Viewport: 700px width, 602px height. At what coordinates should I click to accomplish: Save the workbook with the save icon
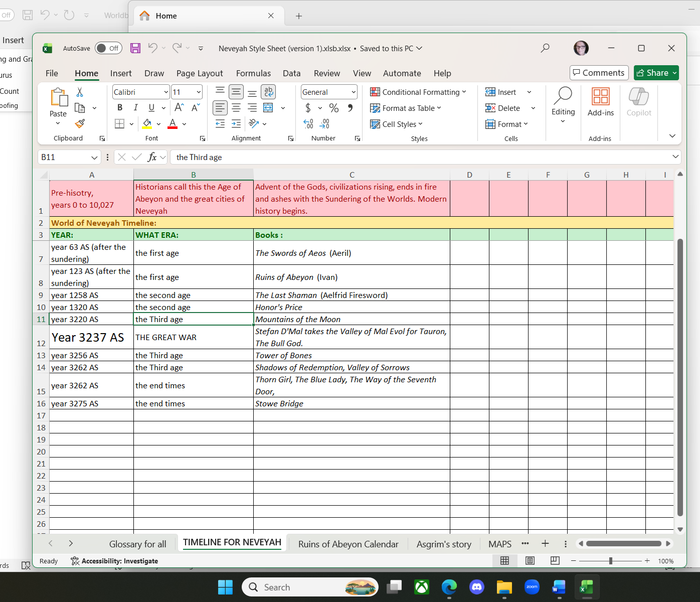coord(135,48)
